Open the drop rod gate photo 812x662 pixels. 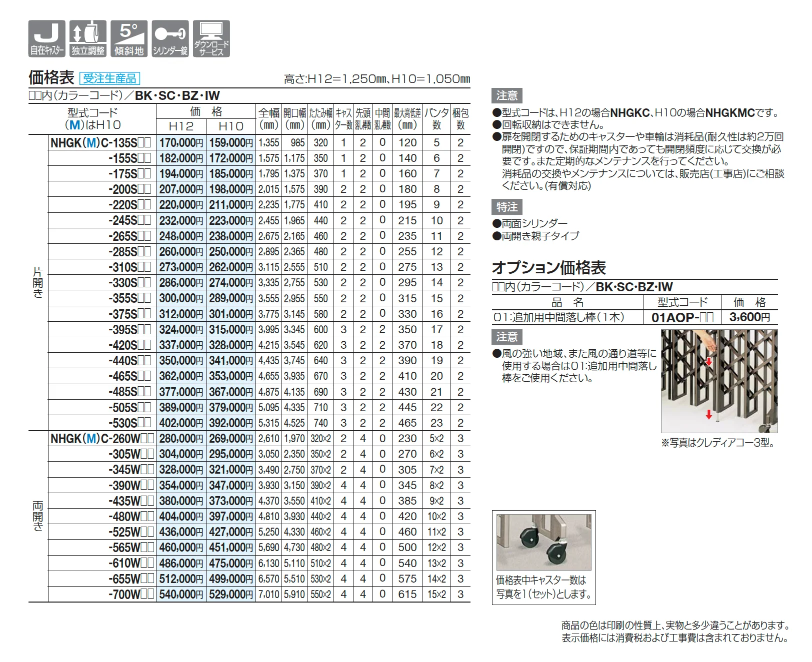[719, 381]
